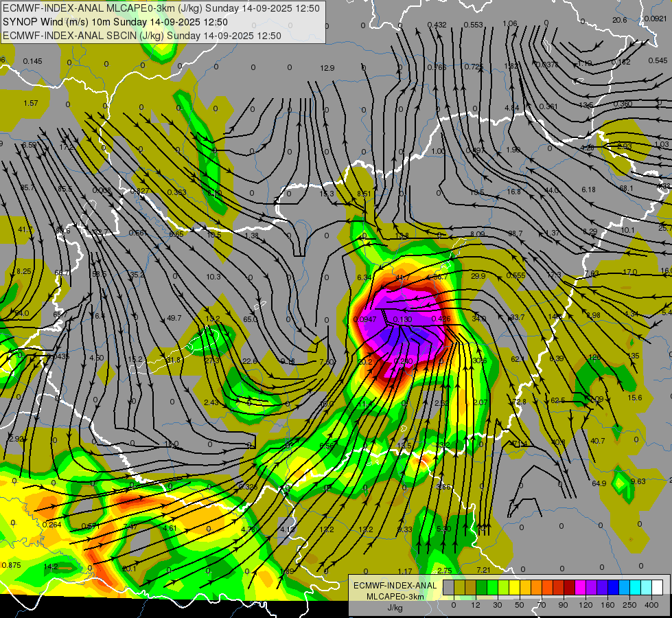This screenshot has height=618, width=672.
Task: Click the map value 12.9
Action: point(327,68)
